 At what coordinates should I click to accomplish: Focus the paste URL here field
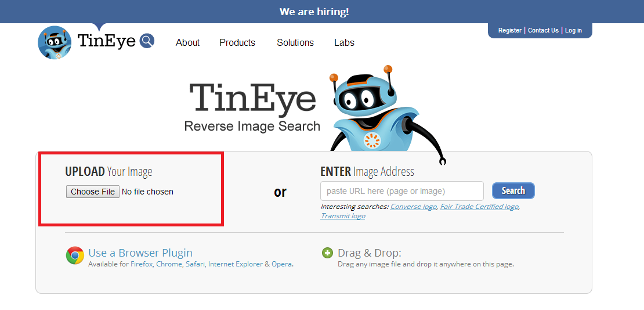pyautogui.click(x=401, y=191)
